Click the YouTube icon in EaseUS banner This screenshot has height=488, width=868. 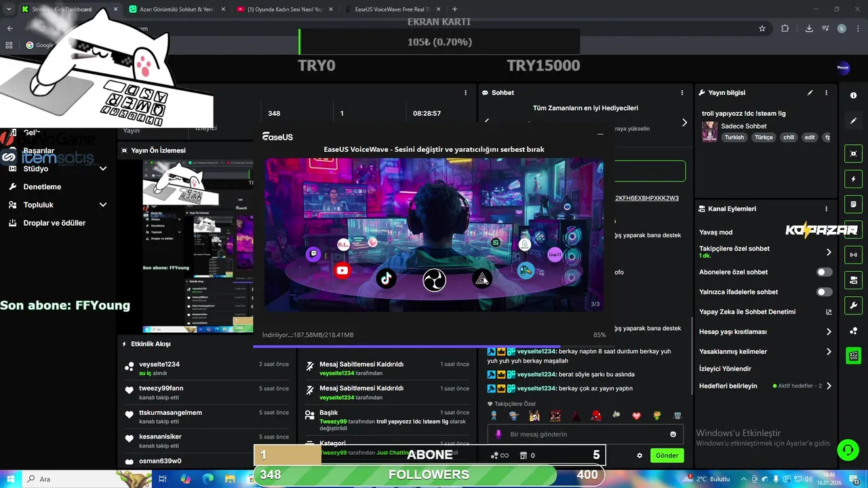tap(342, 270)
